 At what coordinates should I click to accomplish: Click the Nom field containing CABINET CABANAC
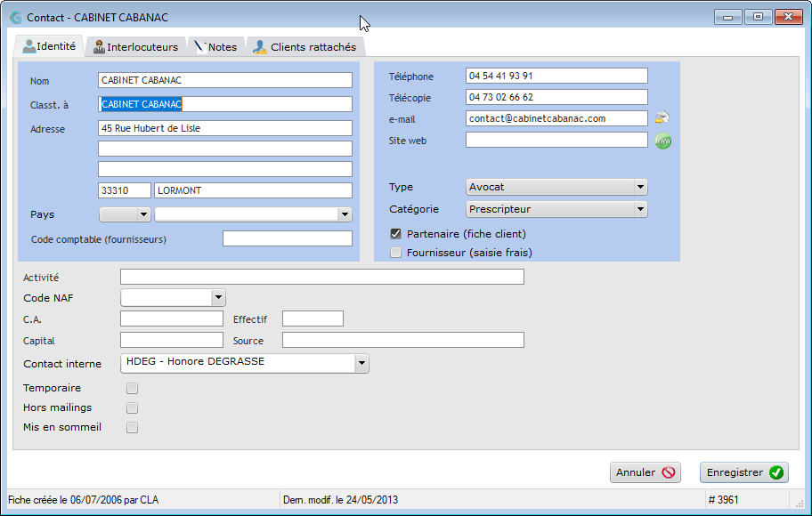(x=225, y=80)
